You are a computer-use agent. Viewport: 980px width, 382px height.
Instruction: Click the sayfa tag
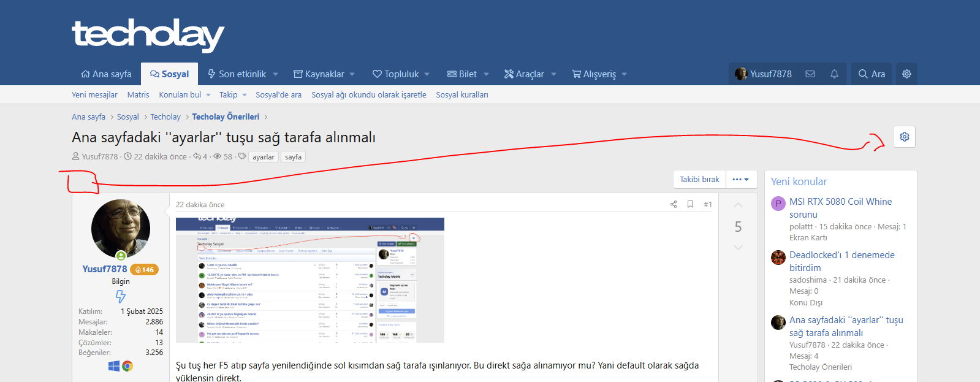293,157
